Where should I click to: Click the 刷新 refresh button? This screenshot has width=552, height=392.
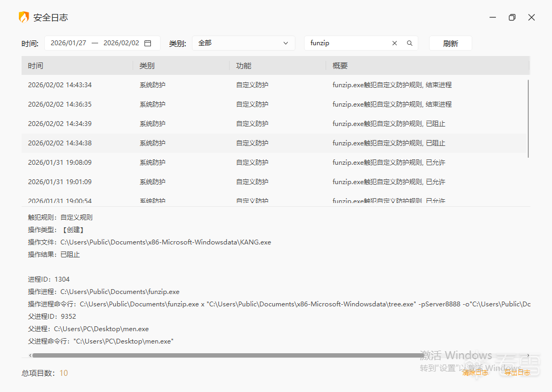point(450,43)
